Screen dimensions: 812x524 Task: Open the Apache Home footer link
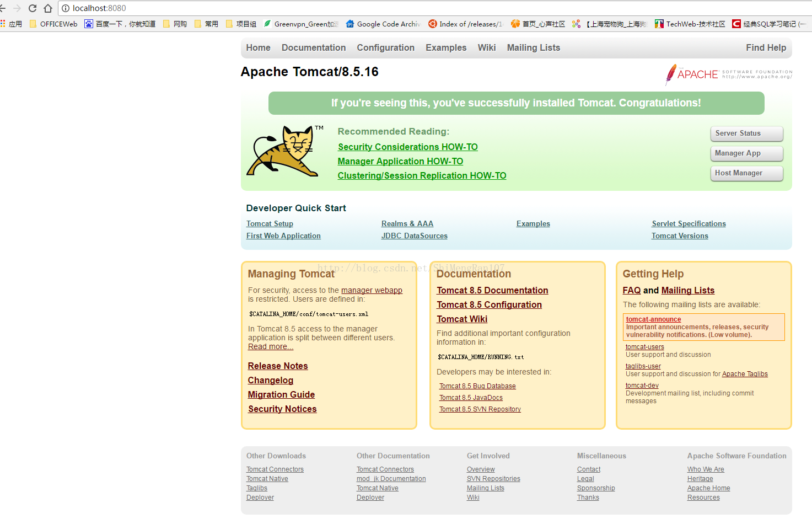(x=708, y=488)
